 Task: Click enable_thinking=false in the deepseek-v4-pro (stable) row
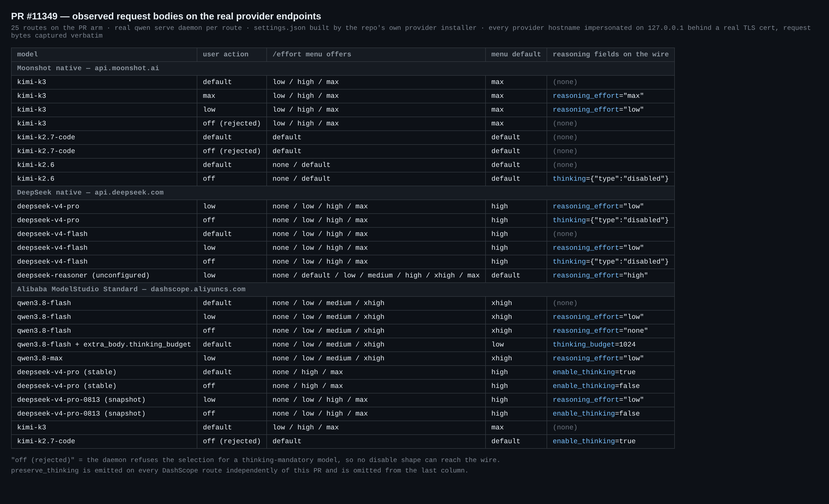(596, 386)
